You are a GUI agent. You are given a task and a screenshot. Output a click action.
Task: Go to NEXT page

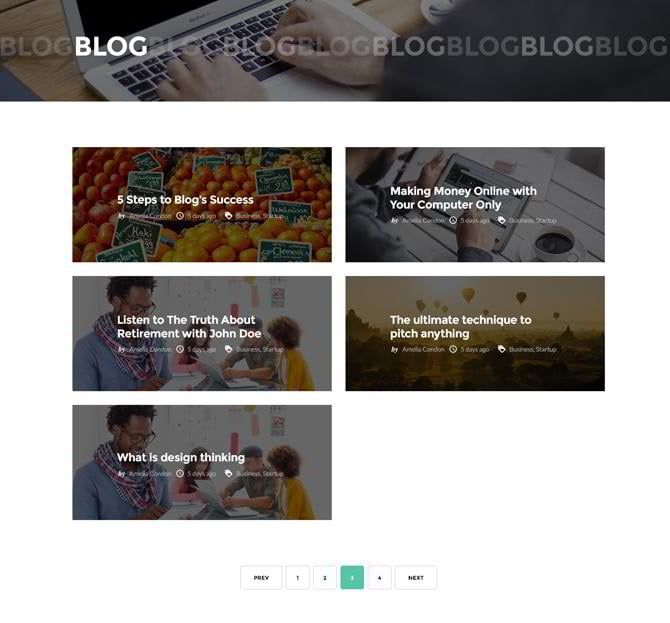[416, 578]
